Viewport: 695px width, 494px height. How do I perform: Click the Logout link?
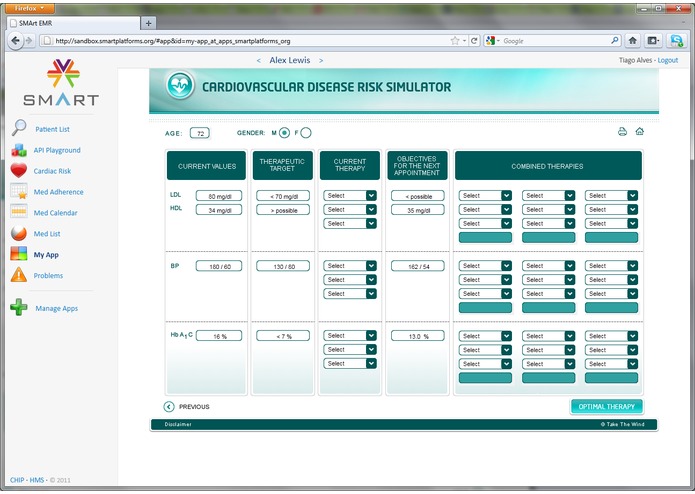tap(668, 60)
